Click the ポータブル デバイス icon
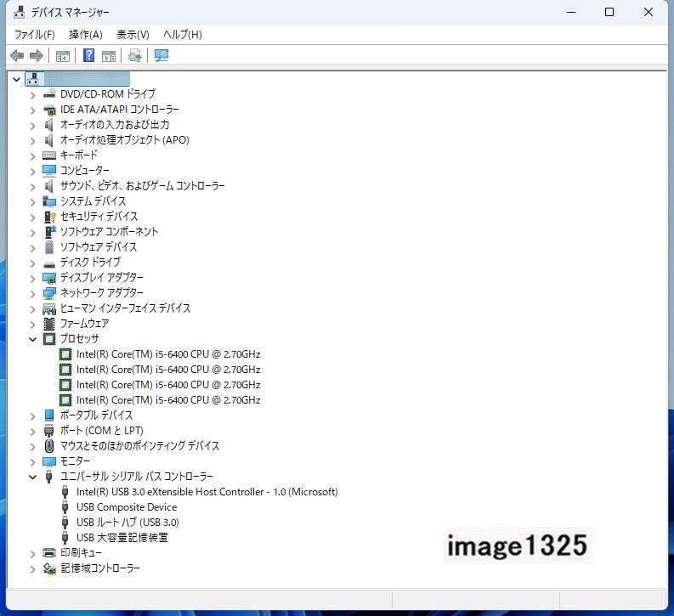The image size is (674, 616). (x=49, y=415)
